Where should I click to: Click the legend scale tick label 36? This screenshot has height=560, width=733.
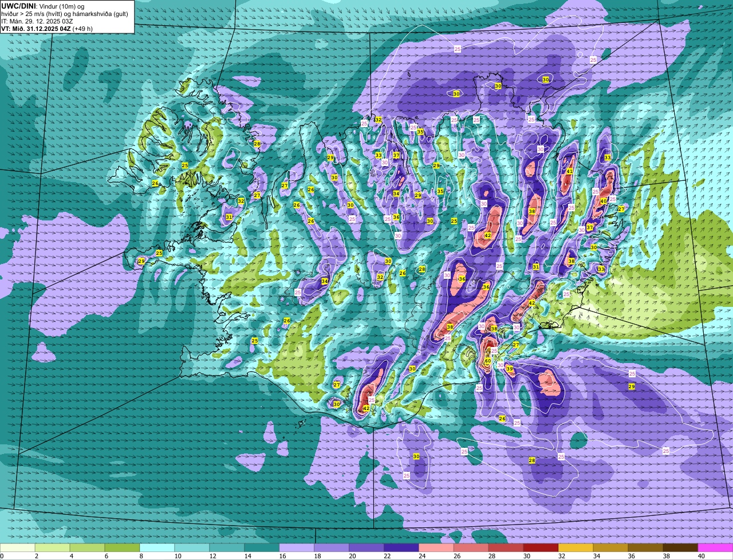click(x=632, y=556)
